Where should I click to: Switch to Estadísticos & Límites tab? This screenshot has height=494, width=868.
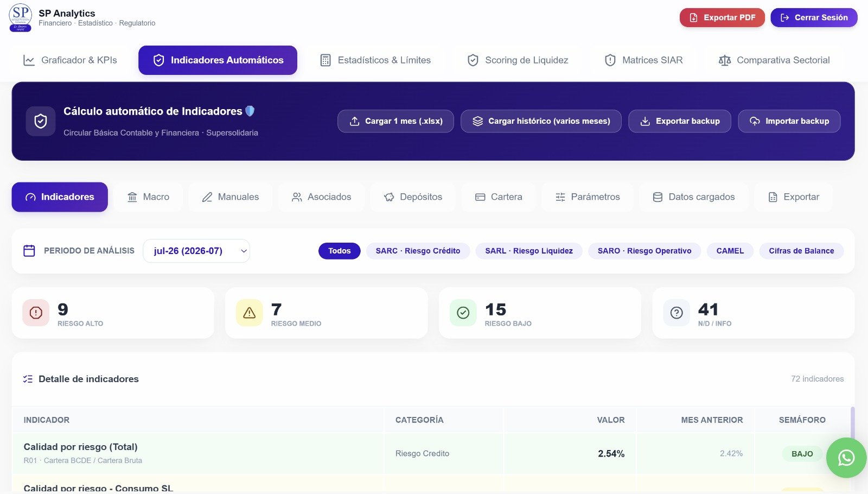pos(375,60)
